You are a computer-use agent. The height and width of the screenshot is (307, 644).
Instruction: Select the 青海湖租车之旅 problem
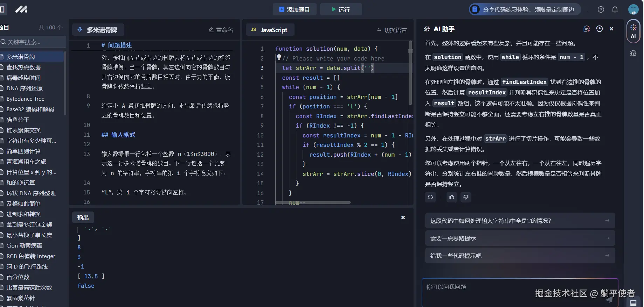tap(32, 162)
